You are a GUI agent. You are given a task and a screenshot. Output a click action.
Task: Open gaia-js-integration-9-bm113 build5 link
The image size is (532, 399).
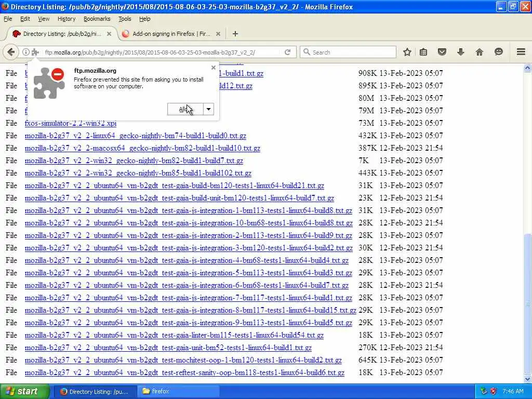[189, 323]
